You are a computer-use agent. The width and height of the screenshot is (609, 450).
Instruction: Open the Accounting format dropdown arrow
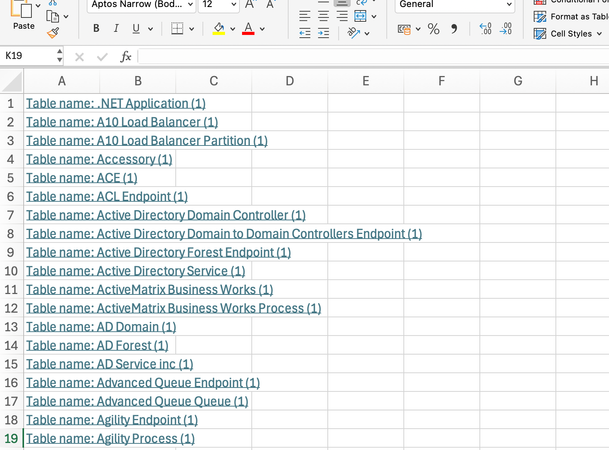pos(418,29)
